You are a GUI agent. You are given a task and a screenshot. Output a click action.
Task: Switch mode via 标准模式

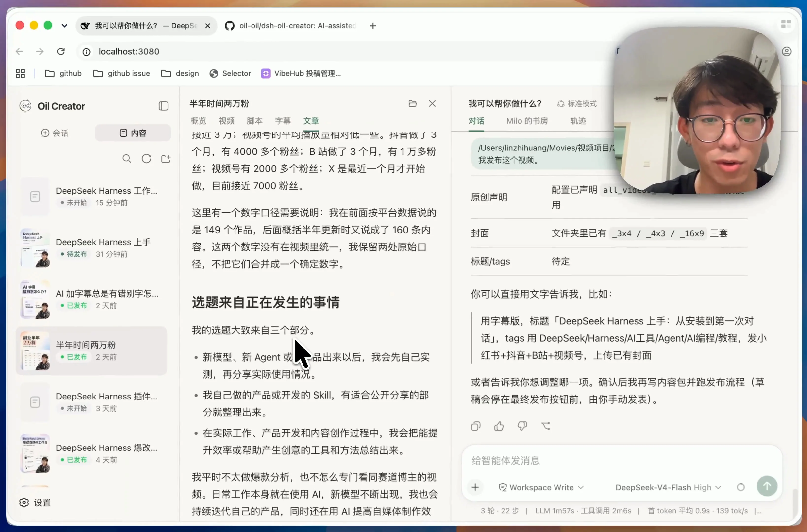577,103
